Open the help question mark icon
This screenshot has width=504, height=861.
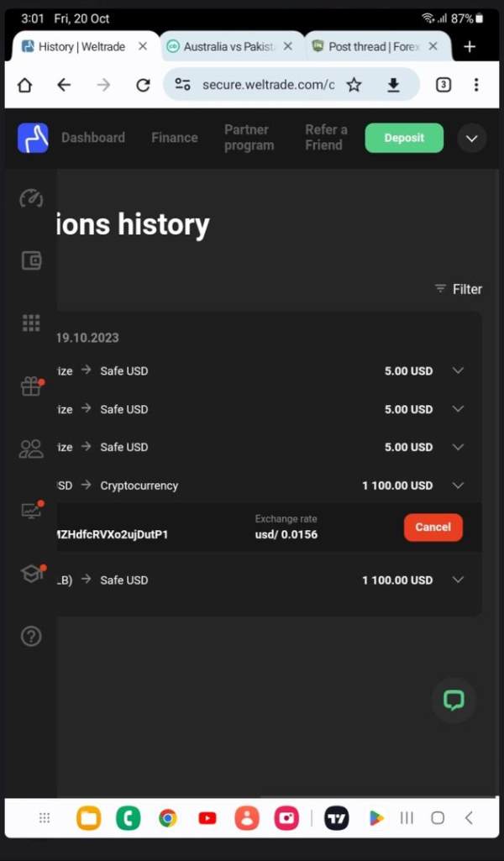click(x=31, y=636)
